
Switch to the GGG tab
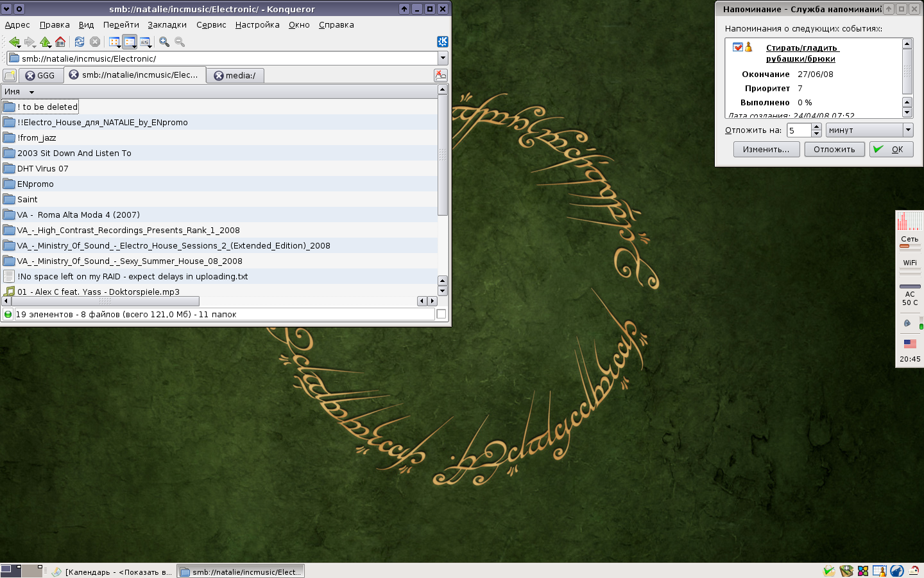tap(41, 76)
